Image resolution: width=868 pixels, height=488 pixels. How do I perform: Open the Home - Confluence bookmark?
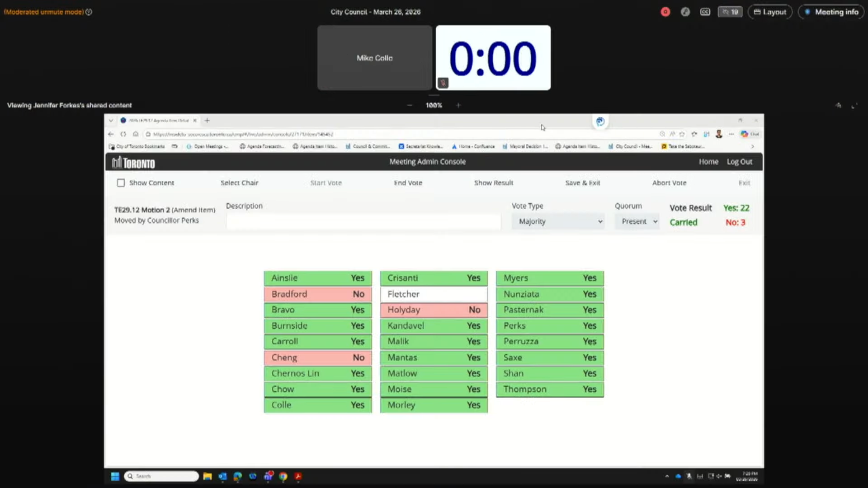point(473,146)
